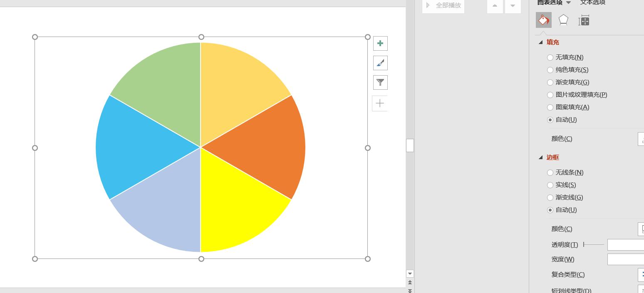Open Chart Styles paintbrush button
The height and width of the screenshot is (293, 644).
[380, 63]
